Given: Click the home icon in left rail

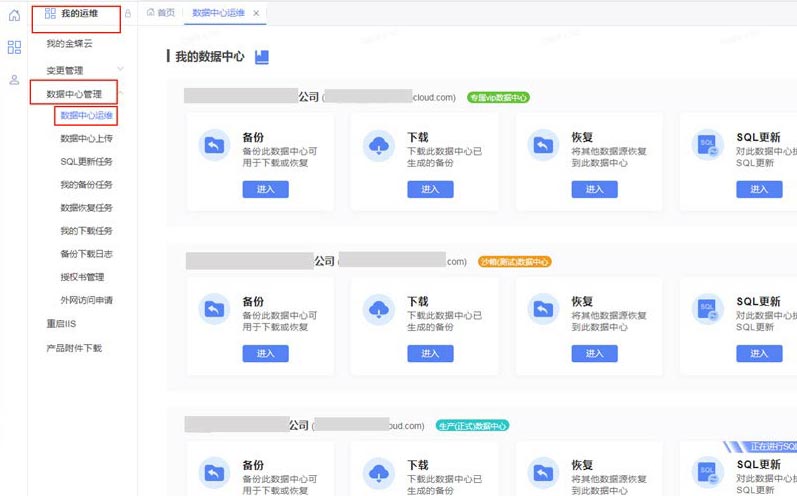Looking at the screenshot, I should pos(14,15).
